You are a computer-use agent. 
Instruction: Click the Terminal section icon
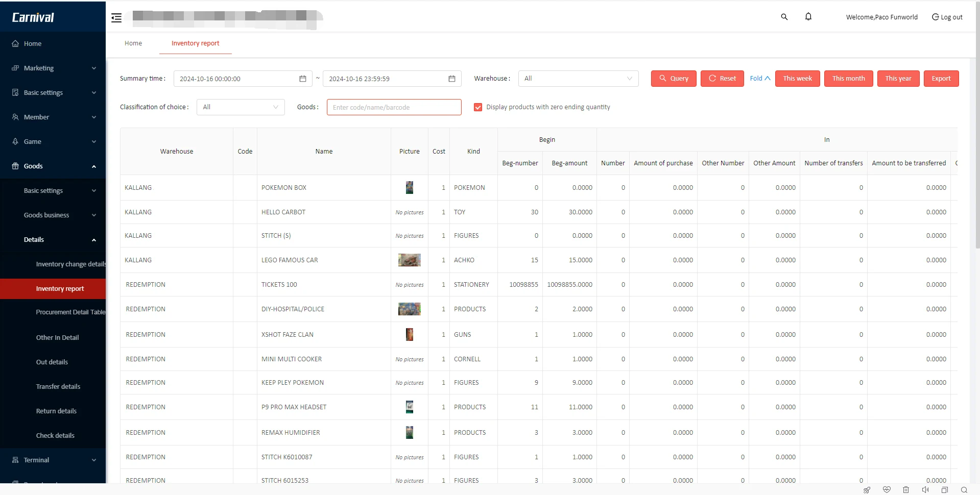[15, 460]
